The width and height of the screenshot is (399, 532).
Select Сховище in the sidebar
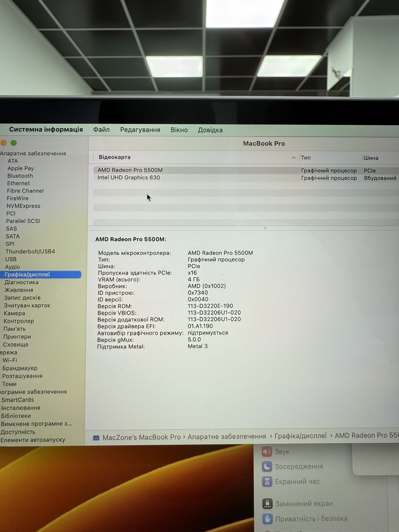click(x=16, y=344)
